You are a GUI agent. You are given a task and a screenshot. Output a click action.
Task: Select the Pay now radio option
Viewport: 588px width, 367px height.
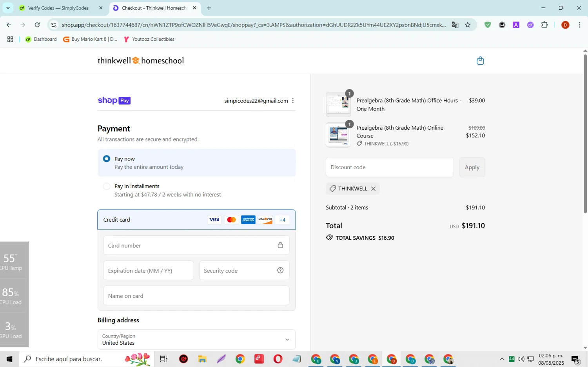(107, 159)
